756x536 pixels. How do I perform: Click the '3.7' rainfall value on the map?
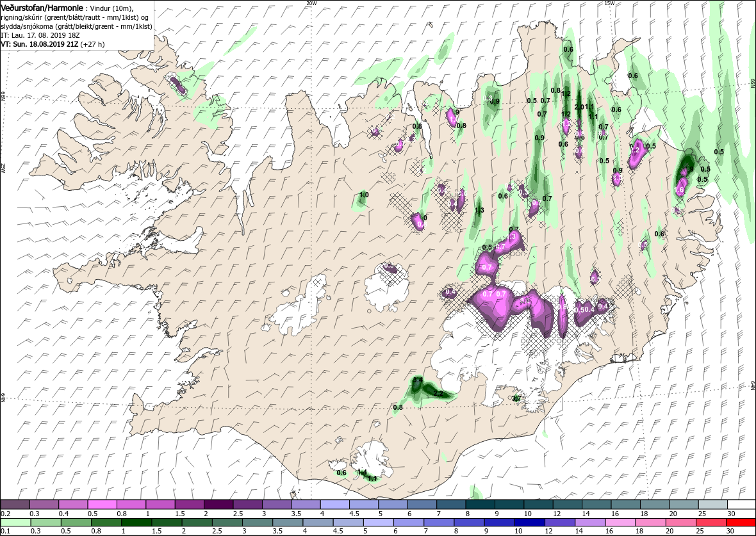(516, 398)
